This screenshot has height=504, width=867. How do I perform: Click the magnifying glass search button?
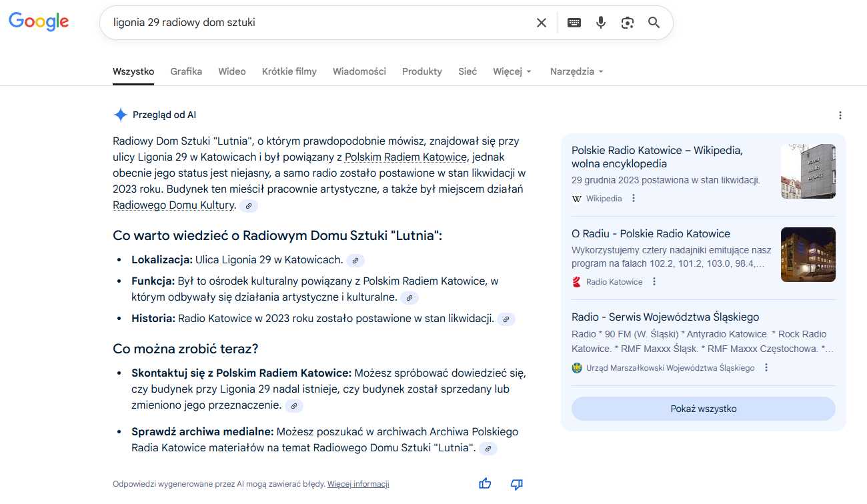[x=654, y=23]
